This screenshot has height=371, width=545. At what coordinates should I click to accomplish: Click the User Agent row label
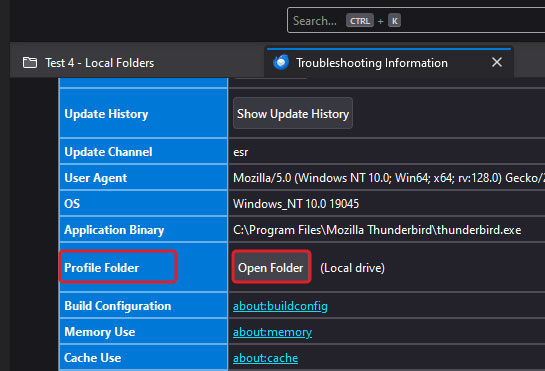(96, 178)
